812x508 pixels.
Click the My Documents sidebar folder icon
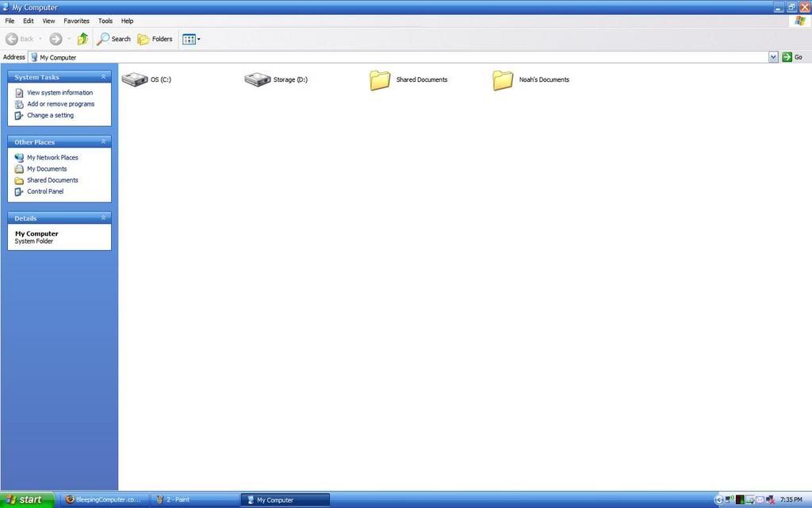coord(19,169)
